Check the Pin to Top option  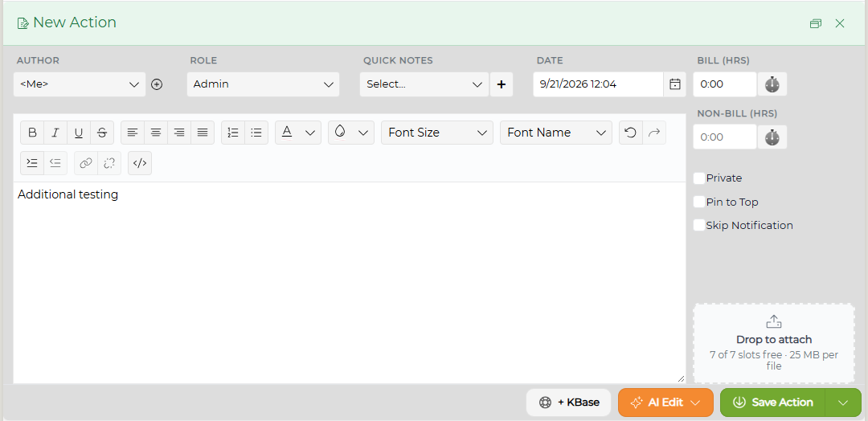699,202
